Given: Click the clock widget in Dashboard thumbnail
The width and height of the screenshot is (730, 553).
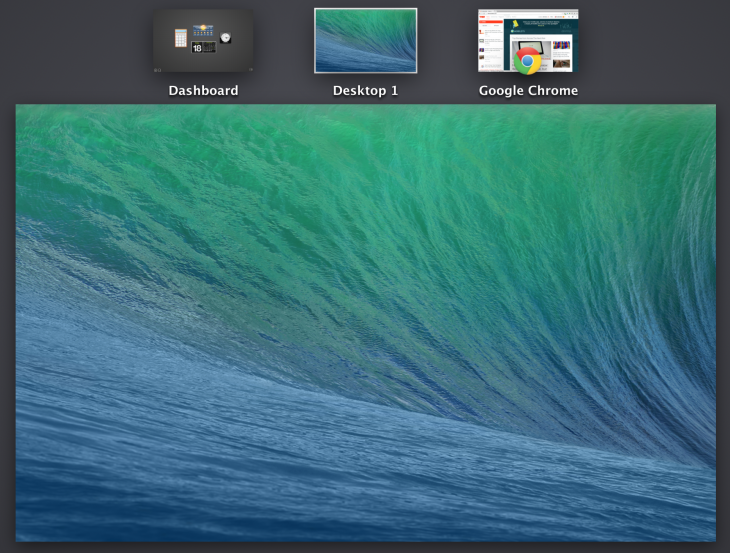Looking at the screenshot, I should pos(225,38).
